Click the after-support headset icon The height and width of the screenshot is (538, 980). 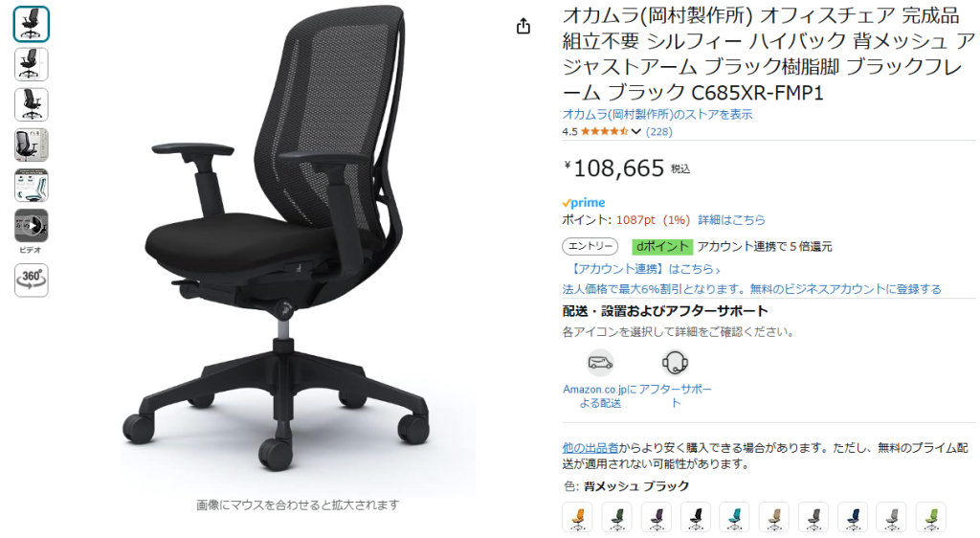(675, 363)
